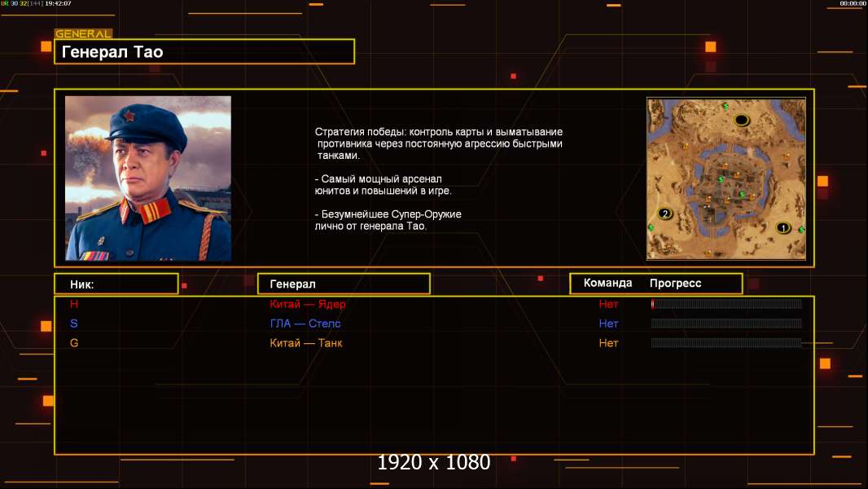Viewport: 868px width, 489px height.
Task: Click team value "Нет" in player G row
Action: tap(608, 343)
